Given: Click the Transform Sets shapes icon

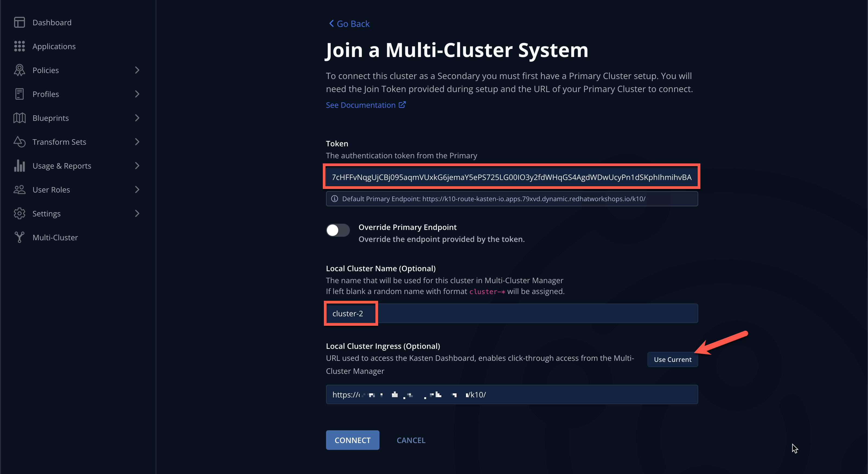Looking at the screenshot, I should click(19, 142).
